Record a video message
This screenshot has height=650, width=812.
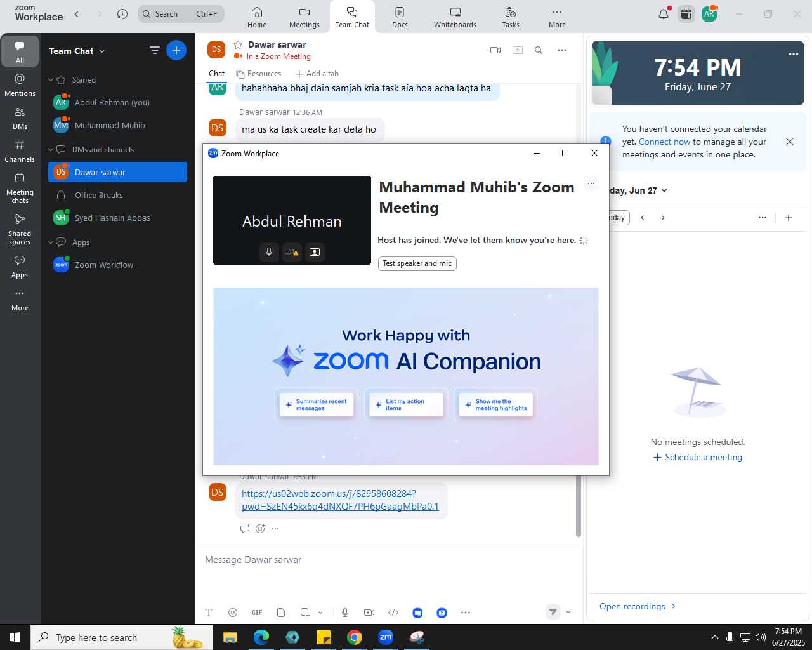click(369, 613)
